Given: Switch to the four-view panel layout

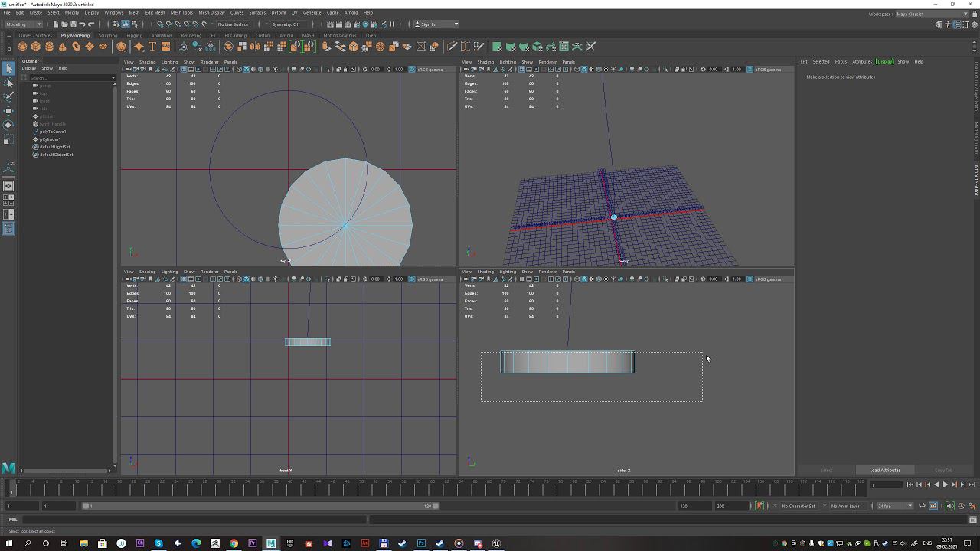Looking at the screenshot, I should point(8,199).
